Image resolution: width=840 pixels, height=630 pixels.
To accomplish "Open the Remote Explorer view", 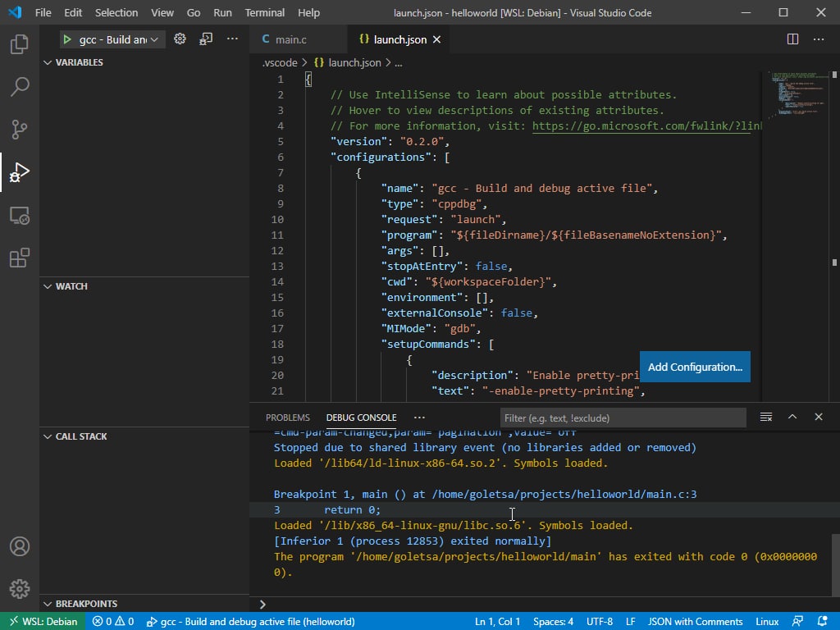I will (20, 216).
